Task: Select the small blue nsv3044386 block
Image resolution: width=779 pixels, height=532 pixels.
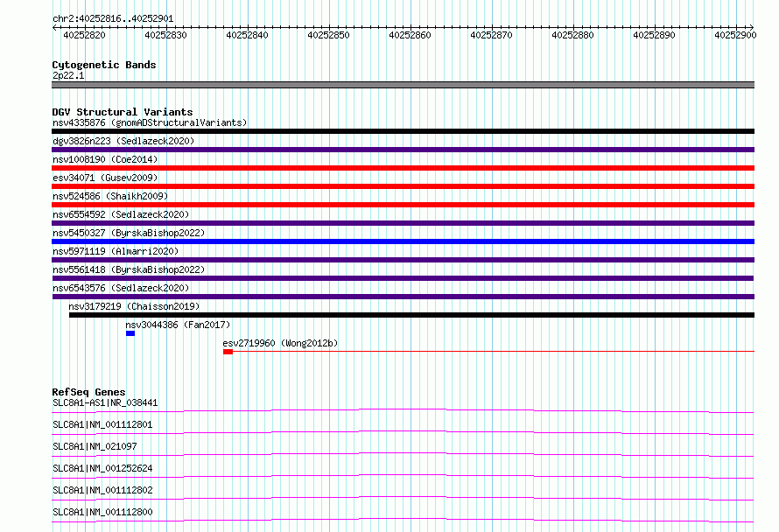Action: pos(130,333)
